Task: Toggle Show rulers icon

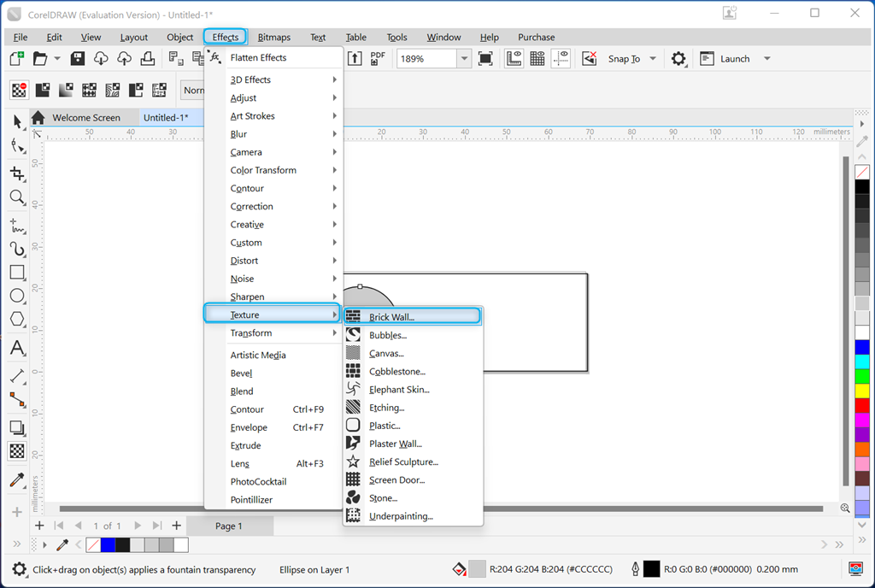Action: tap(514, 59)
